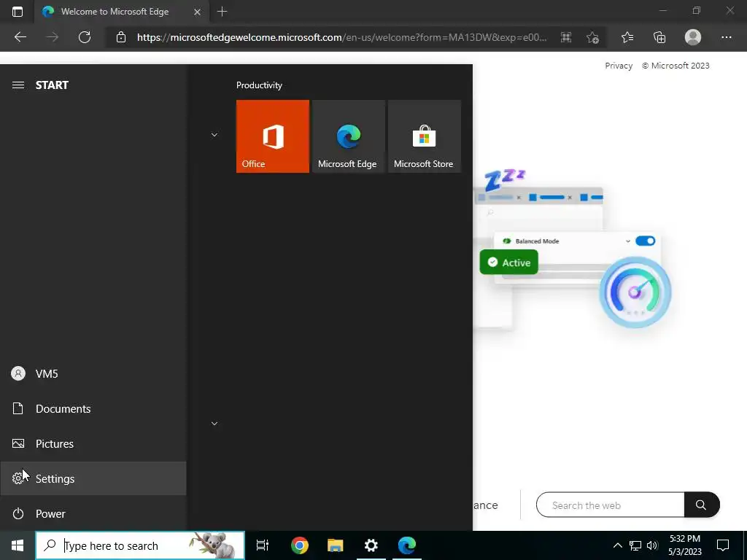747x560 pixels.
Task: Click the taskbar Type here to search box
Action: tap(140, 545)
